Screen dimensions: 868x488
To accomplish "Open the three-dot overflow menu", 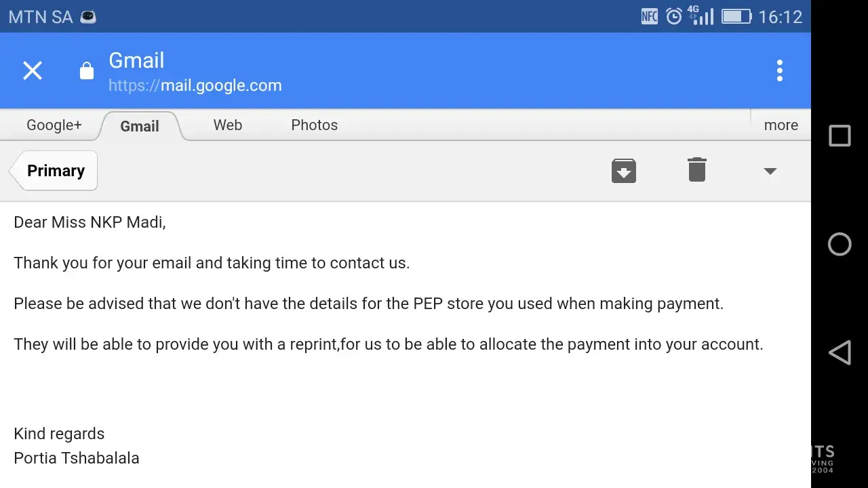I will (x=779, y=70).
